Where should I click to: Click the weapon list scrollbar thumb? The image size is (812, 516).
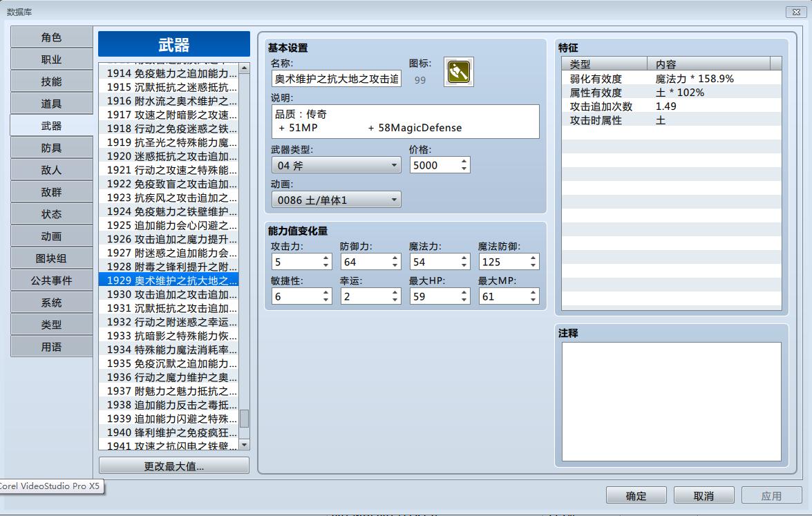245,418
